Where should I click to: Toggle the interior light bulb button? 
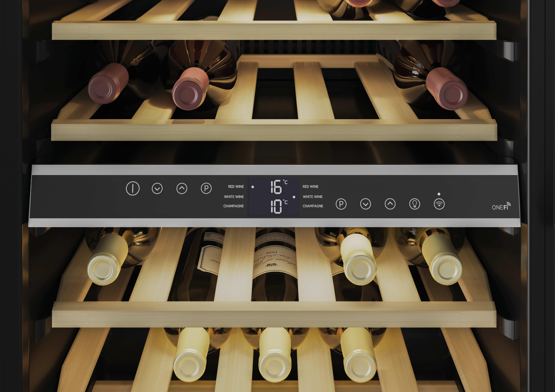point(415,204)
